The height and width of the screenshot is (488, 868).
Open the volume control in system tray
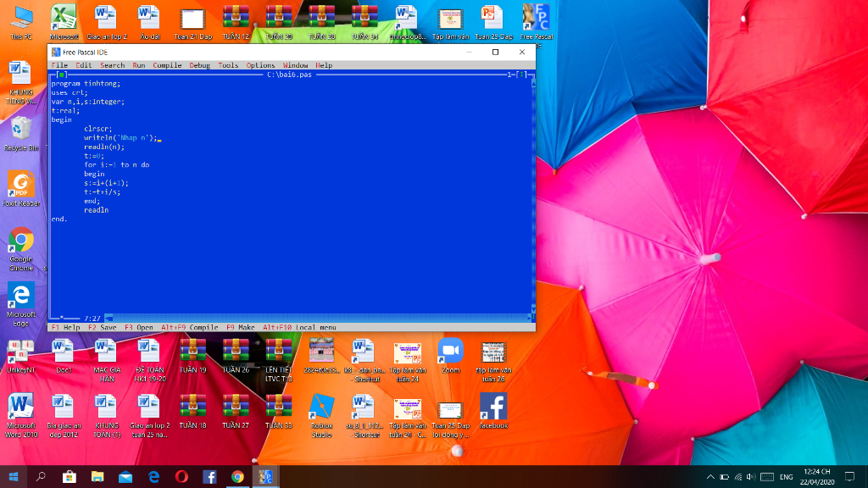coord(751,477)
